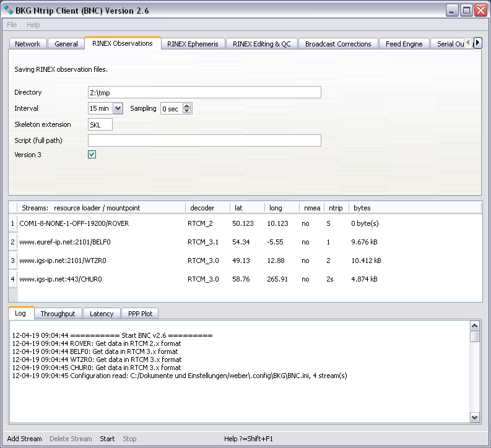Select the BELF0 stream row
This screenshot has height=448, width=491.
[65, 242]
